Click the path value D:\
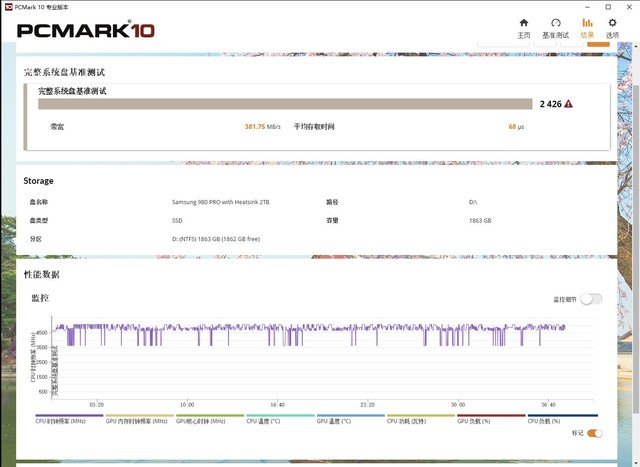The width and height of the screenshot is (640, 467). pyautogui.click(x=473, y=202)
